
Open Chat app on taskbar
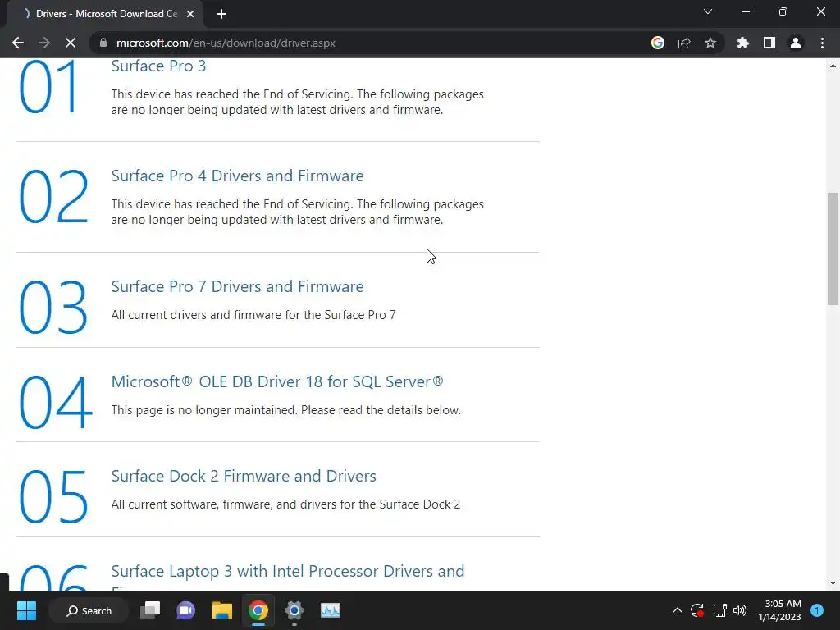coord(186,610)
